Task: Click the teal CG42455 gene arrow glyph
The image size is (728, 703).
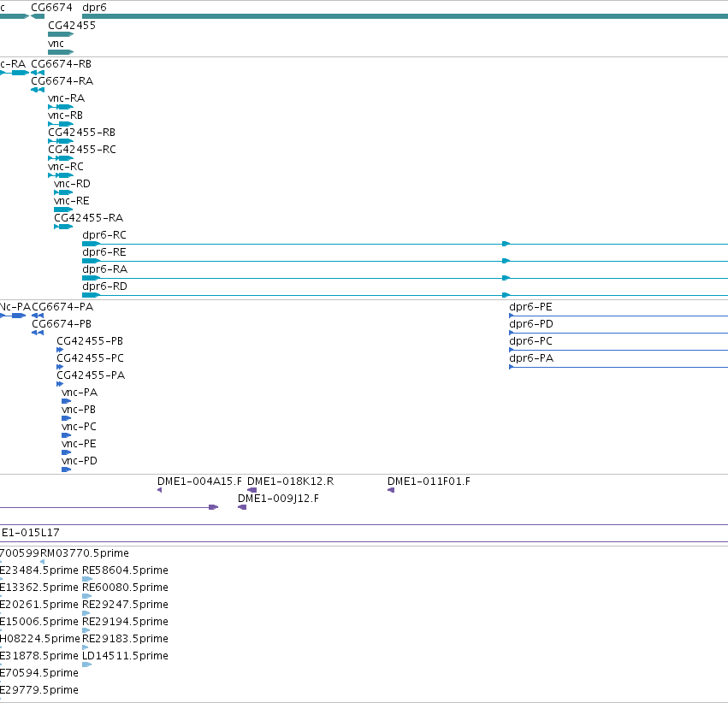Action: pos(61,34)
